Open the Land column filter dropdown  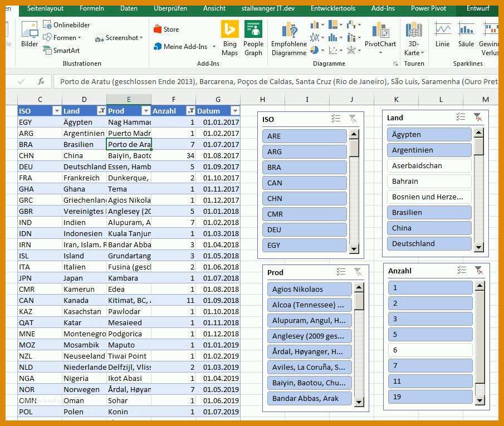101,111
